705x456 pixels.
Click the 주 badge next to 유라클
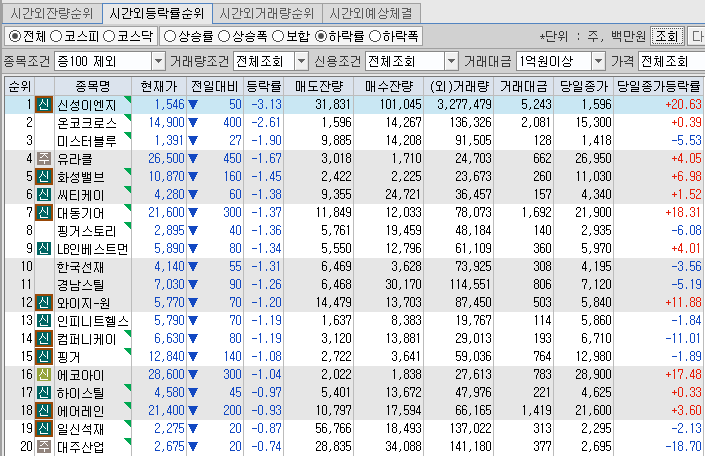click(44, 158)
